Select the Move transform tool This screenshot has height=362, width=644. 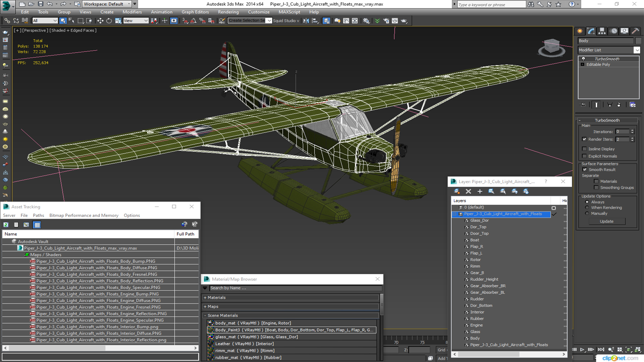pyautogui.click(x=100, y=21)
